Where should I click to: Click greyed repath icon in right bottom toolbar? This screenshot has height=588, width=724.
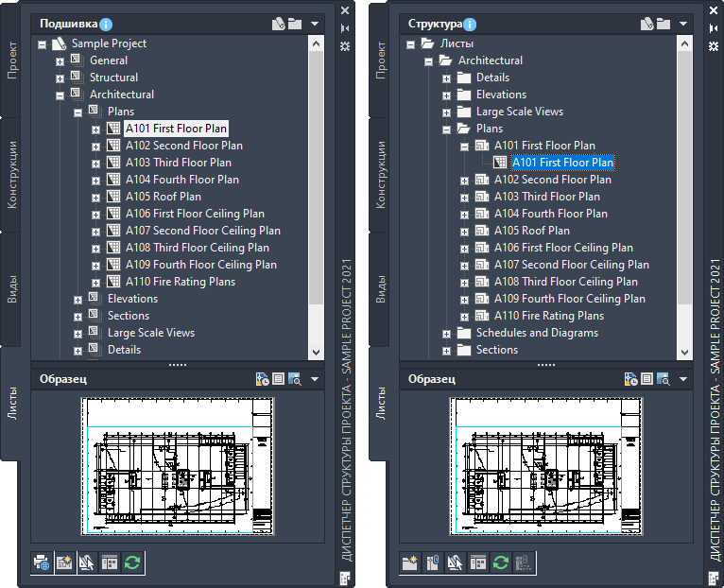click(523, 562)
